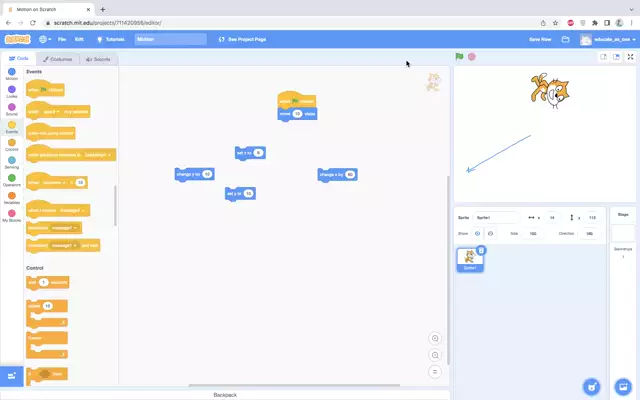
Task: Click the block palette vertical scrollbar
Action: coord(115,206)
